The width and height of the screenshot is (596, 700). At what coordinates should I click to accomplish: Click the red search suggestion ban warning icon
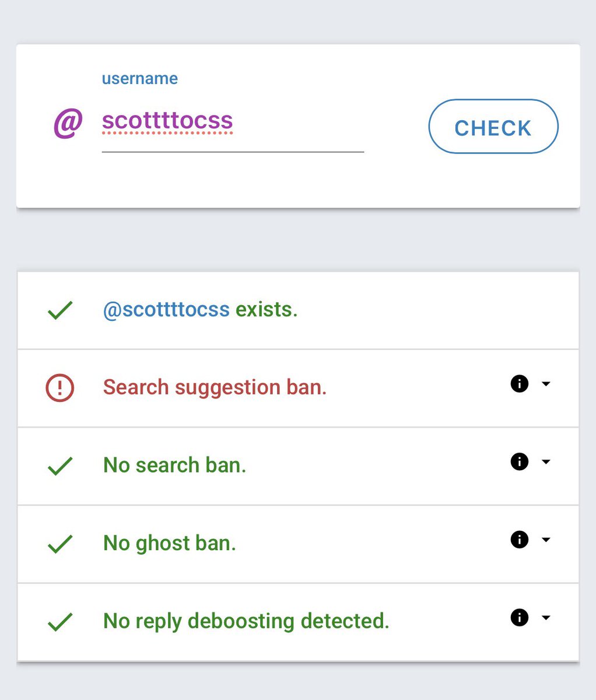(60, 387)
